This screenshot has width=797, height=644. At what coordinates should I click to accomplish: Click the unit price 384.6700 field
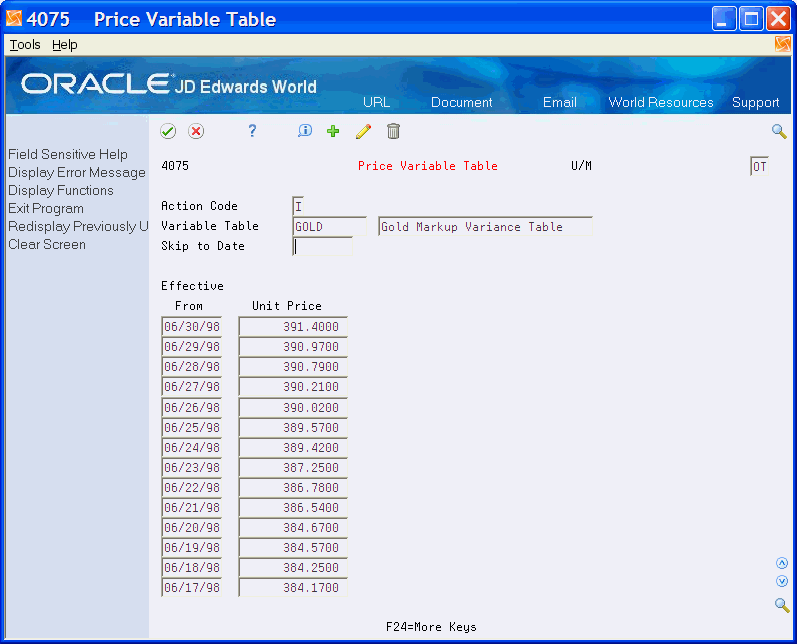pyautogui.click(x=293, y=528)
